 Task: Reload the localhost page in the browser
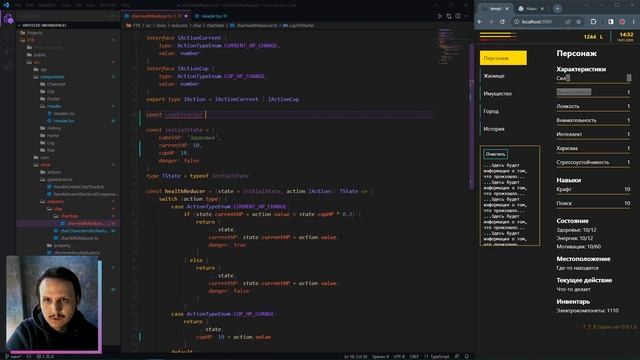pos(502,22)
